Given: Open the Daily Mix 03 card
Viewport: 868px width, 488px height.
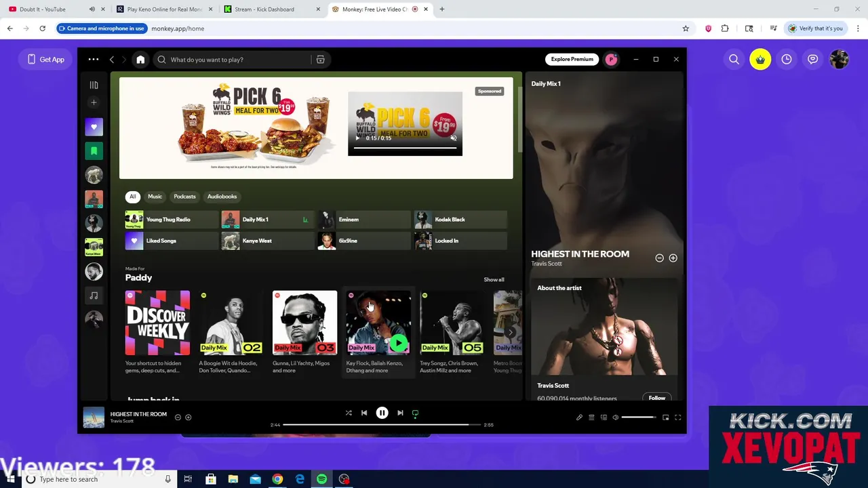Looking at the screenshot, I should point(304,332).
